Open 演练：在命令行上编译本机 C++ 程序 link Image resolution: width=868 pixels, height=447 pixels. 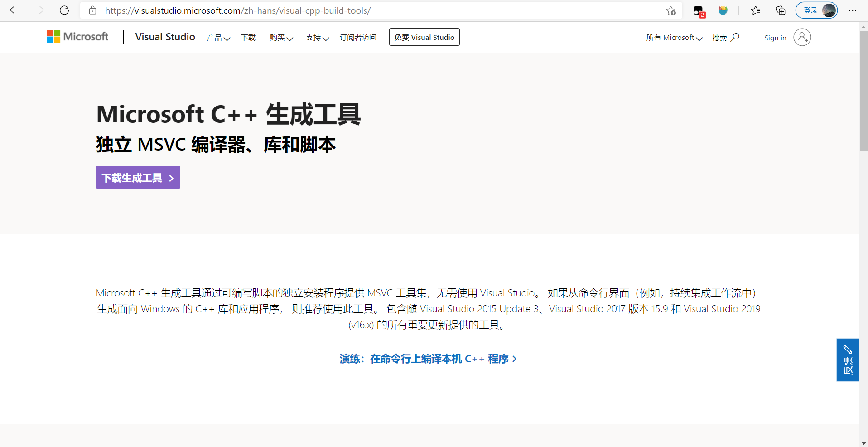tap(428, 359)
